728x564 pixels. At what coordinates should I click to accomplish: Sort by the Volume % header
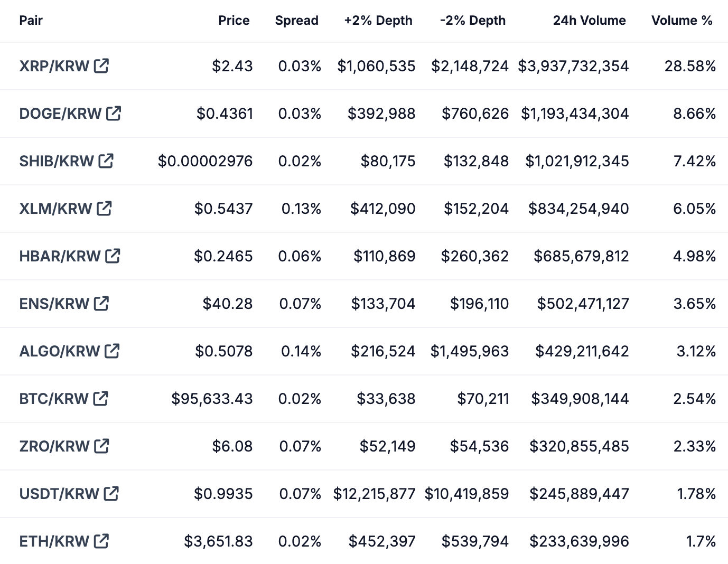682,21
